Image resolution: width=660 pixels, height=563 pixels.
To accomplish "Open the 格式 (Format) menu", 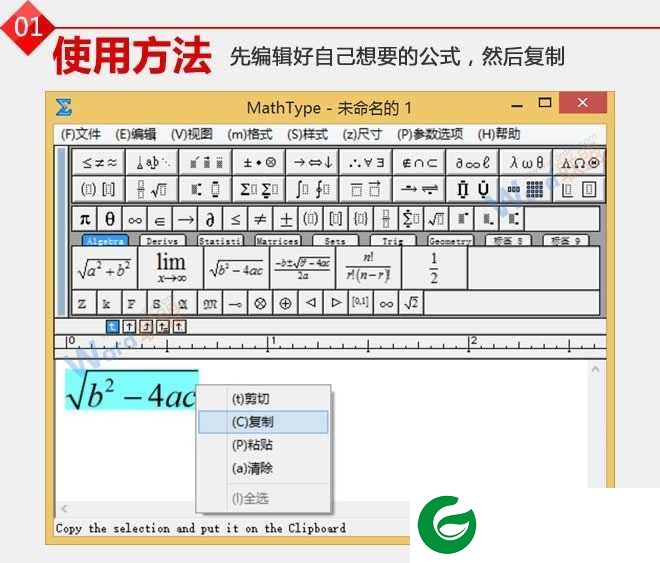I will (250, 134).
